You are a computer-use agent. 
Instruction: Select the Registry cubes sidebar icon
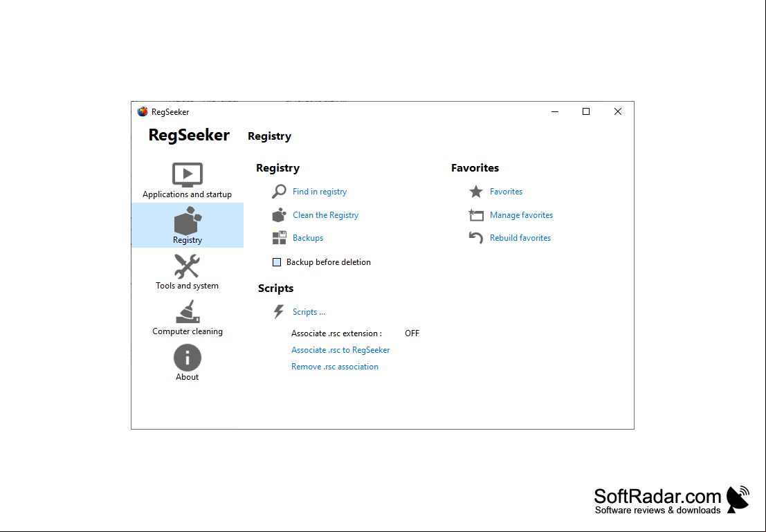[x=188, y=220]
